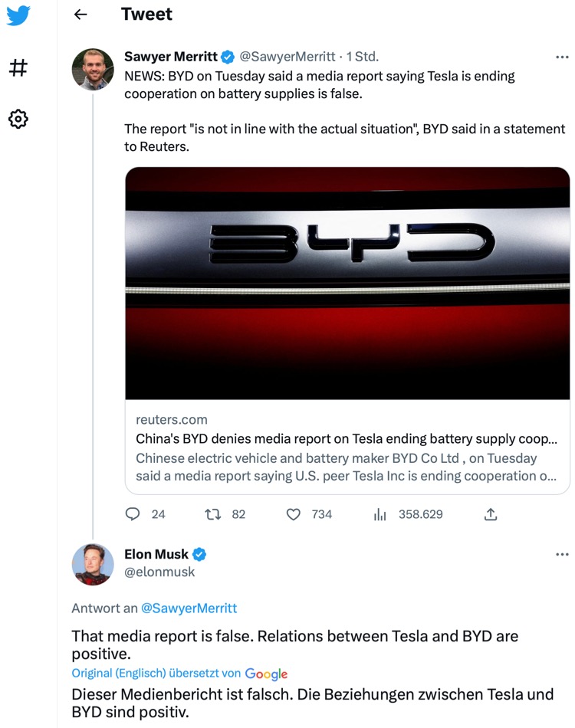The height and width of the screenshot is (728, 575).
Task: Open Elon Musk's profile avatar
Action: coord(93,565)
